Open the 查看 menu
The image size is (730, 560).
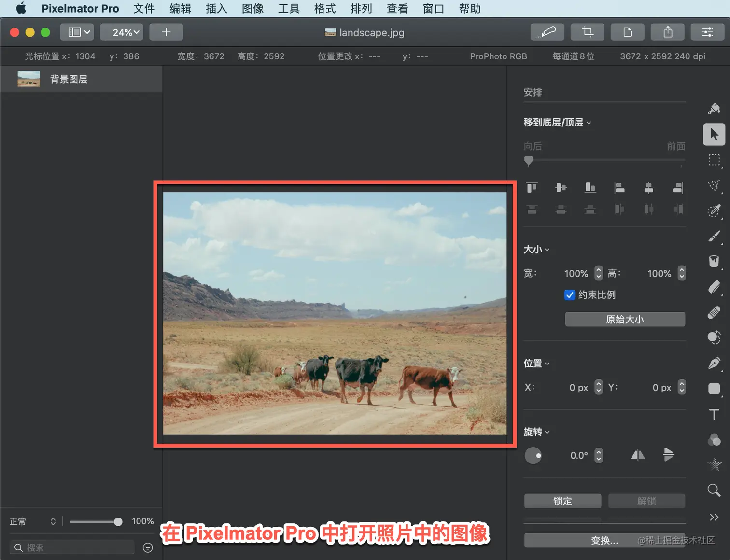[397, 9]
